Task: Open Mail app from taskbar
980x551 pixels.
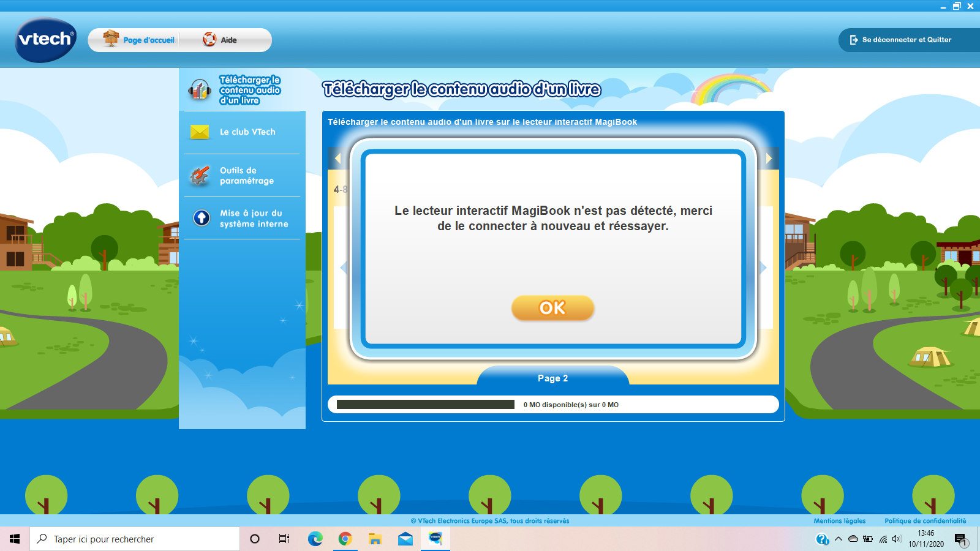Action: [x=405, y=539]
